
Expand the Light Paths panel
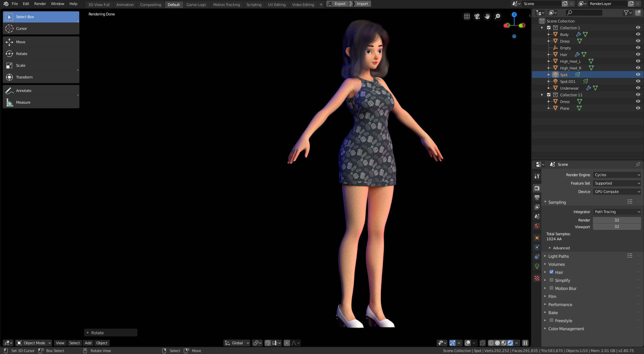tap(558, 256)
